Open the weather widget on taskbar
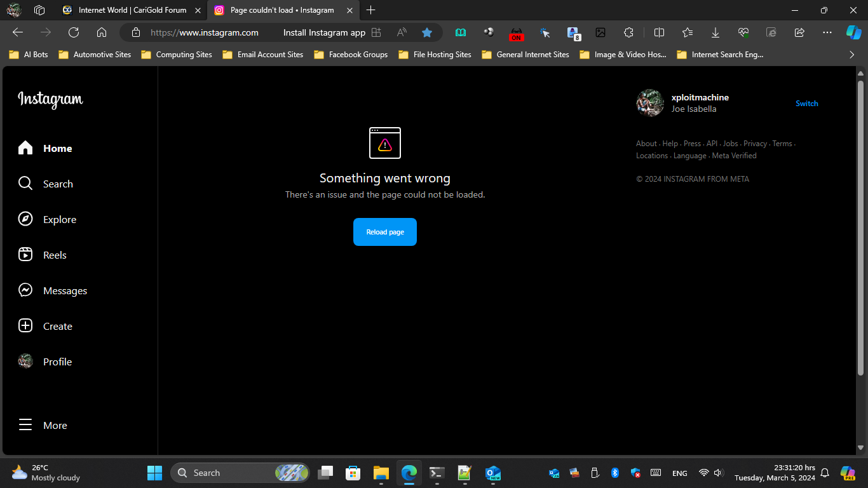Viewport: 868px width, 488px height. click(46, 473)
